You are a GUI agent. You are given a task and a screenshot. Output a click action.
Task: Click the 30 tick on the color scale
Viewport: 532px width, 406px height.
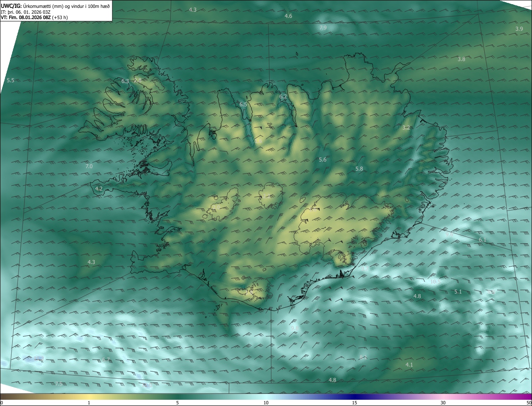(443, 403)
